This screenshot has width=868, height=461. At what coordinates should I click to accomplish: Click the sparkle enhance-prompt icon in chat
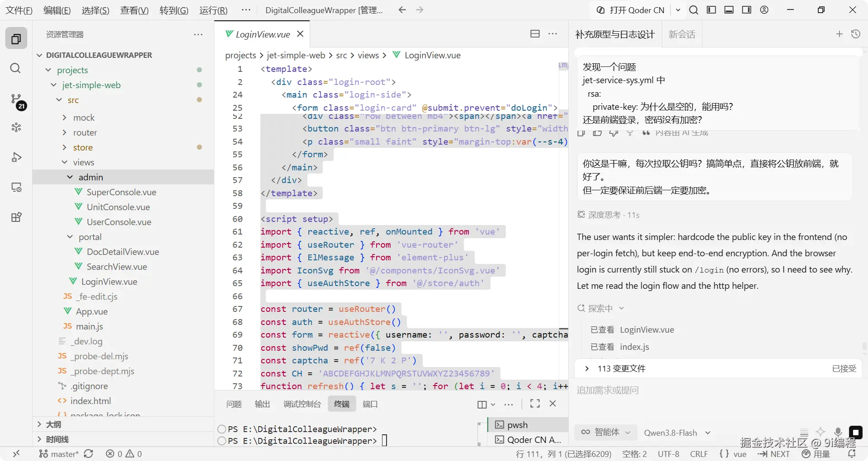point(821,433)
